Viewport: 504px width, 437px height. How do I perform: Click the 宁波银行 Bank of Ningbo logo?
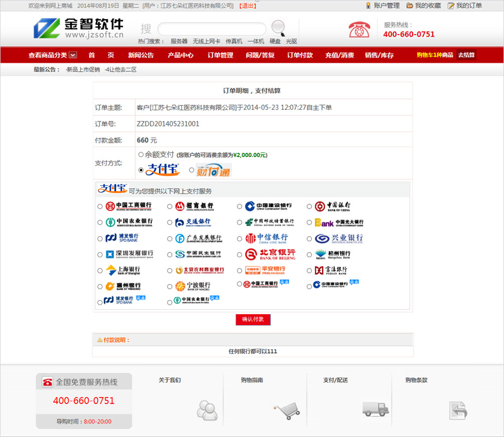[x=193, y=286]
